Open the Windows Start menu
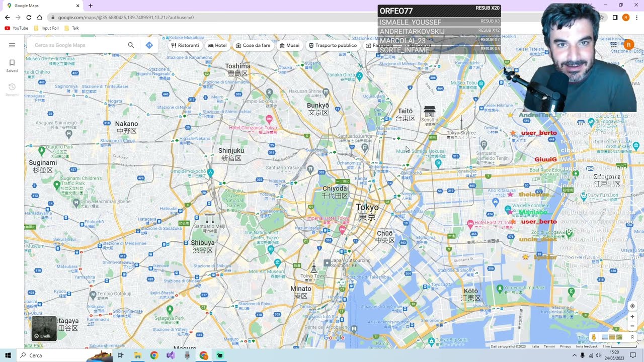644x362 pixels. [8, 355]
